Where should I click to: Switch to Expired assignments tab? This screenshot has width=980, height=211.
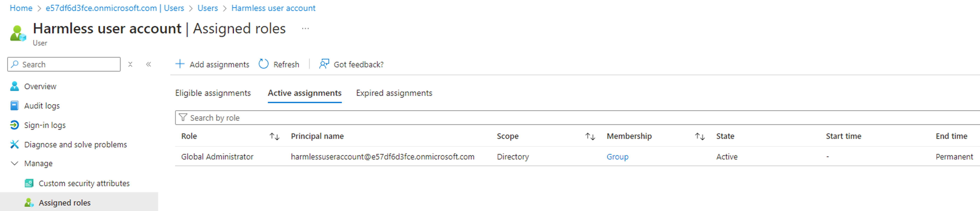(x=394, y=93)
